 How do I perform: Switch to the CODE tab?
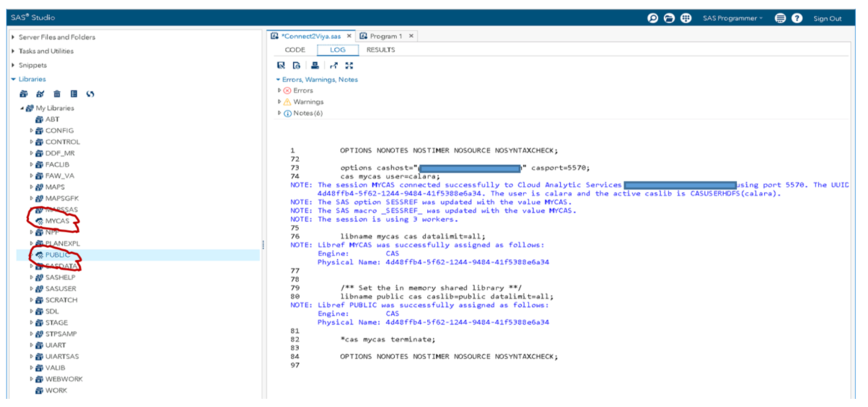click(x=295, y=50)
